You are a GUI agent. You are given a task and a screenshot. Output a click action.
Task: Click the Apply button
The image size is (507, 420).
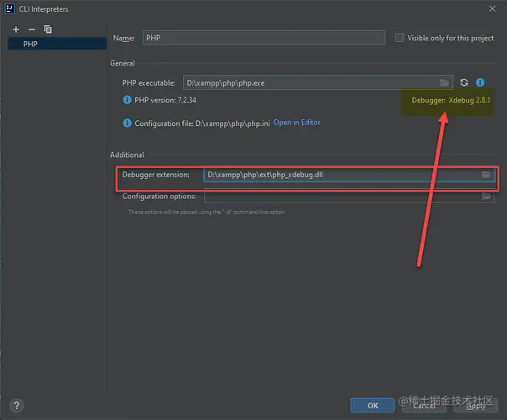(475, 406)
